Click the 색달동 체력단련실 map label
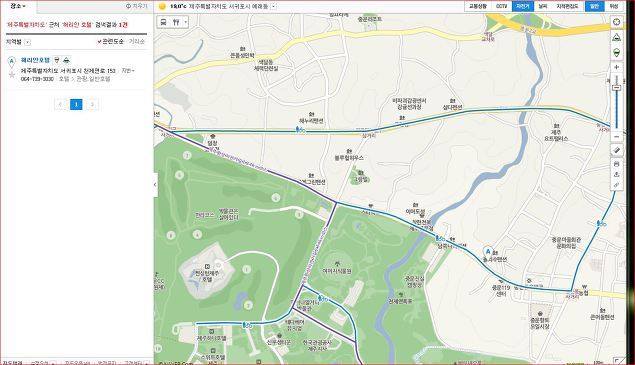Image resolution: width=635 pixels, height=365 pixels. pyautogui.click(x=266, y=65)
